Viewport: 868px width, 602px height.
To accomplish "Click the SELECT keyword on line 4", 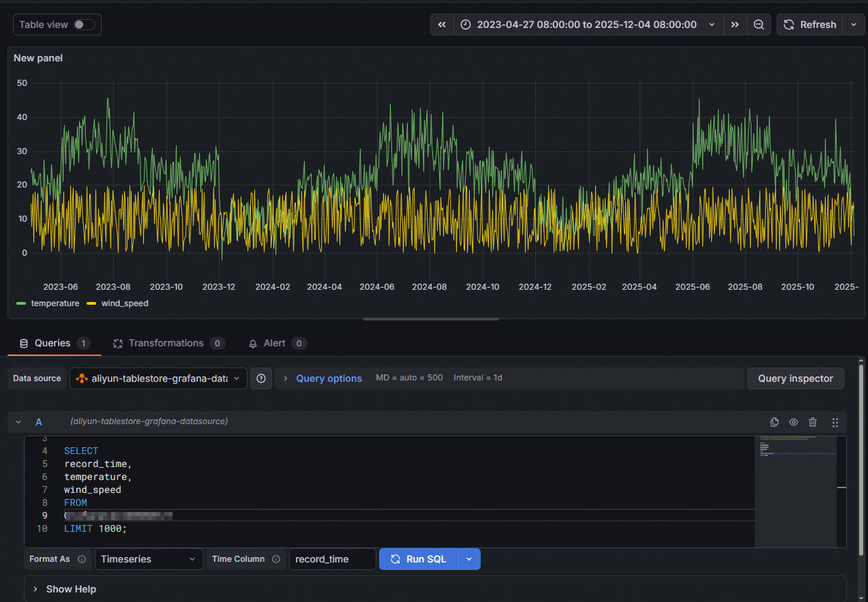I will (x=81, y=451).
